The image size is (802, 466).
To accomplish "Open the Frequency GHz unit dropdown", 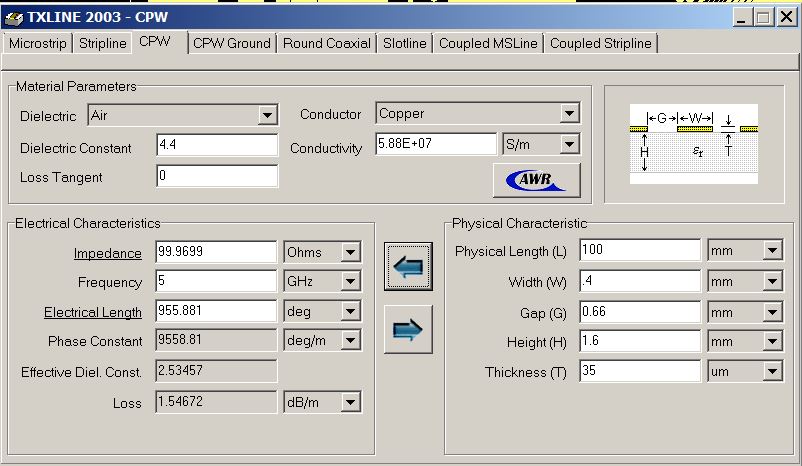I will click(350, 281).
